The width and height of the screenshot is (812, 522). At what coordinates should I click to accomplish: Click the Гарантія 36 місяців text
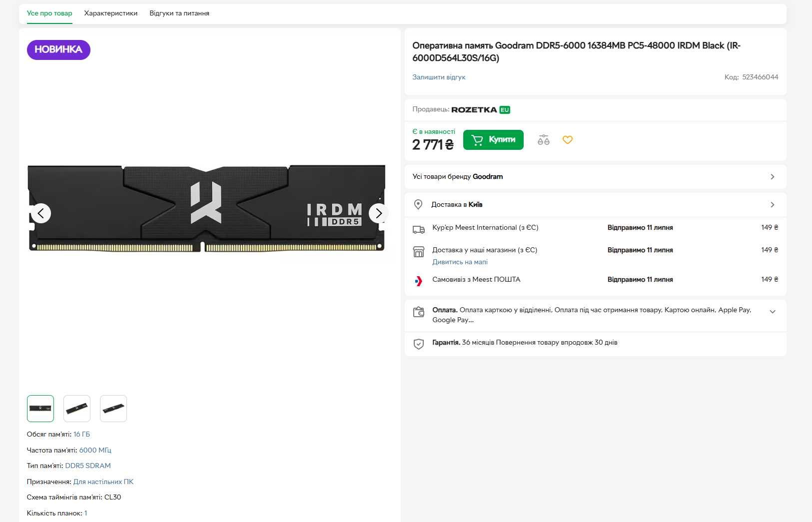point(463,342)
